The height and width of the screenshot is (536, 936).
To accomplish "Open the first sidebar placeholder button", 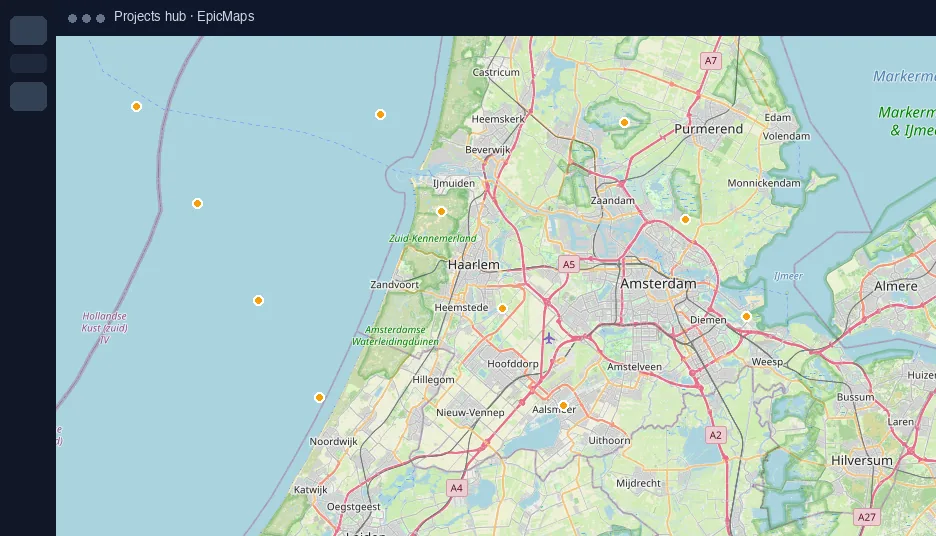I will tap(29, 30).
